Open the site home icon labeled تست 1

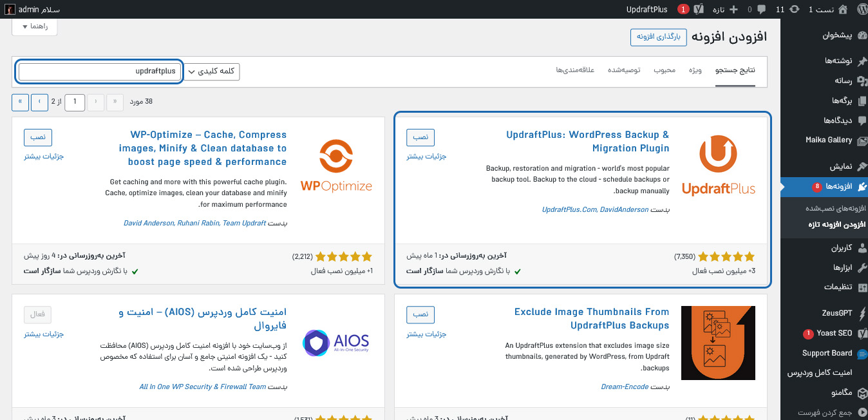tap(843, 9)
